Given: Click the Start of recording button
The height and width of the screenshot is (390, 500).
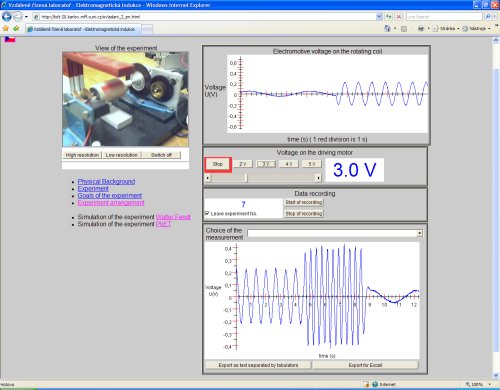Looking at the screenshot, I should tap(304, 202).
